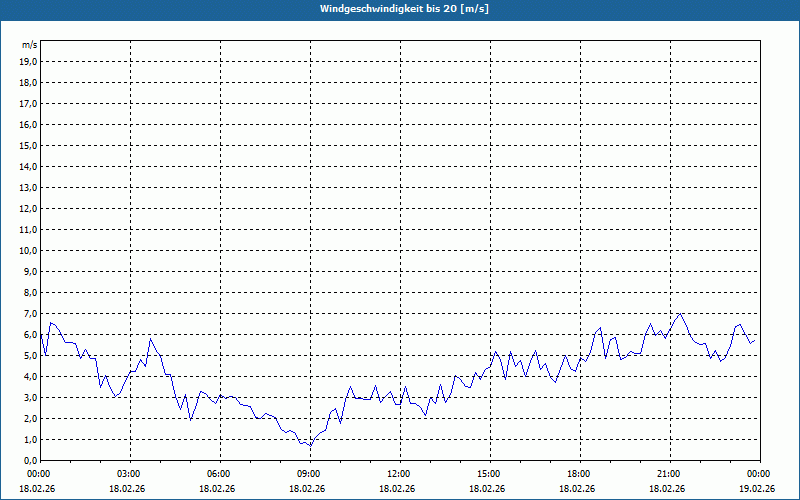Select the 21:00 time label
Image resolution: width=800 pixels, height=500 pixels.
click(668, 474)
